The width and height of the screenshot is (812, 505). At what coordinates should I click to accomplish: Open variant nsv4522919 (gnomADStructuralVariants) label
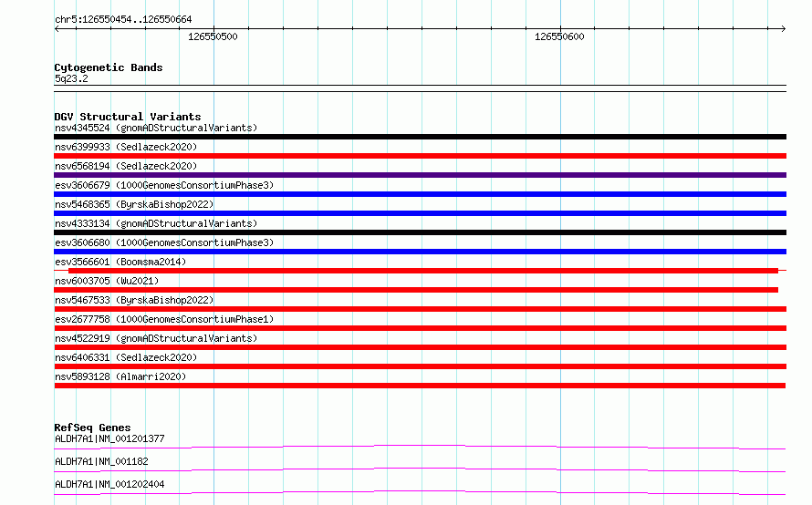coord(156,338)
